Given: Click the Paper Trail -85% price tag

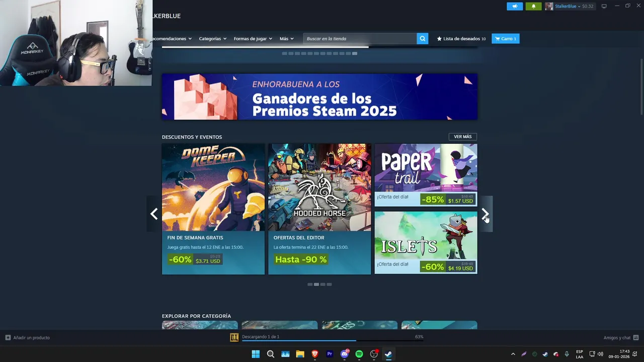Looking at the screenshot, I should 447,200.
